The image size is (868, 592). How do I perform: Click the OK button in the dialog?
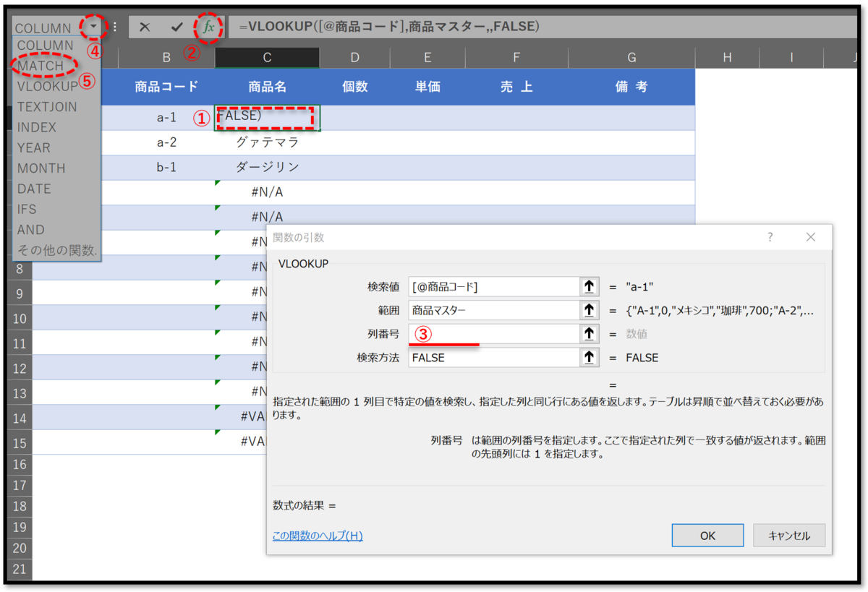click(x=707, y=535)
